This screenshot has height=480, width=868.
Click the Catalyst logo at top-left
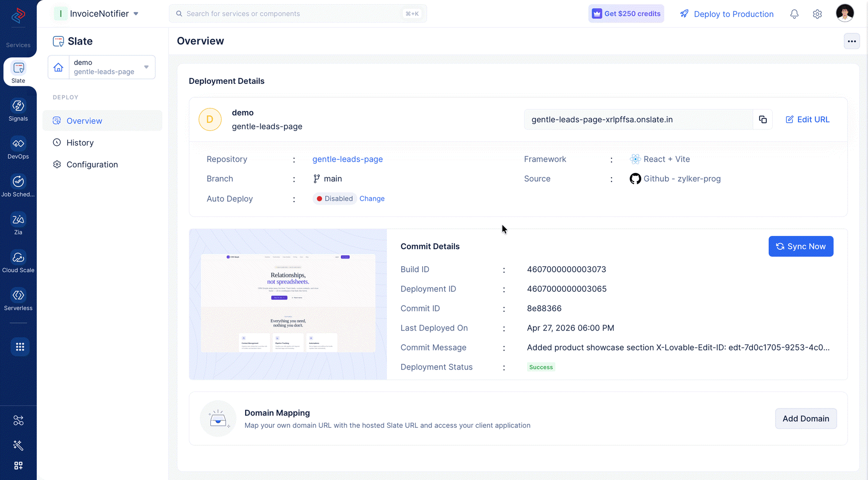(18, 16)
